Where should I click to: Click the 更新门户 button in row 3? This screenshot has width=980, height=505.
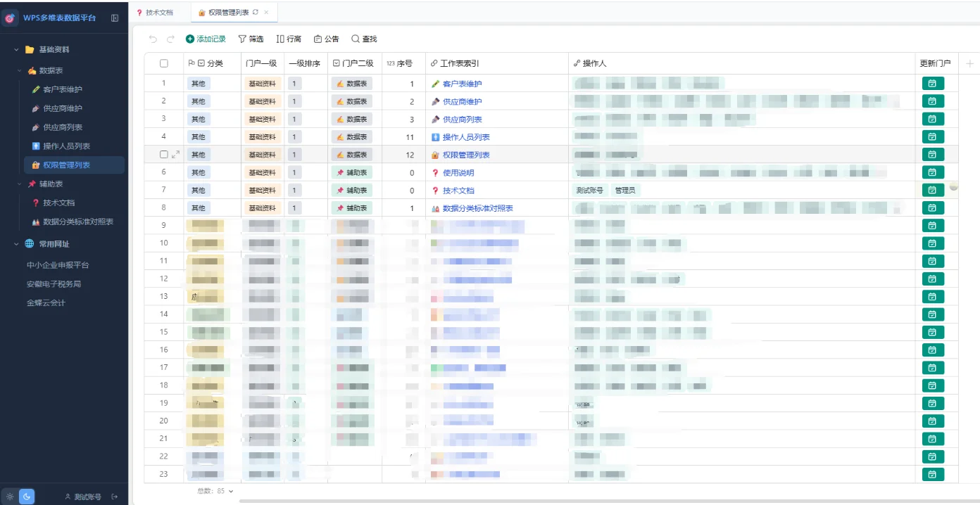coord(933,119)
